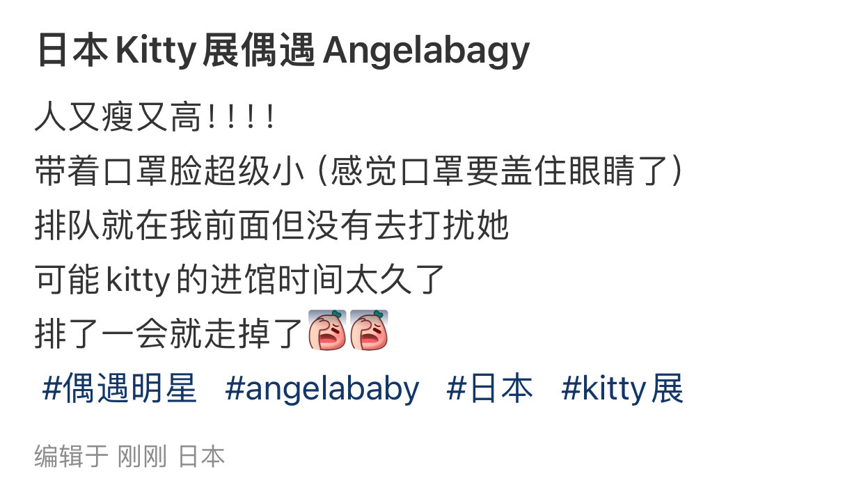The width and height of the screenshot is (868, 483).
Task: Click the text 排了一会就走掉了
Action: (171, 333)
